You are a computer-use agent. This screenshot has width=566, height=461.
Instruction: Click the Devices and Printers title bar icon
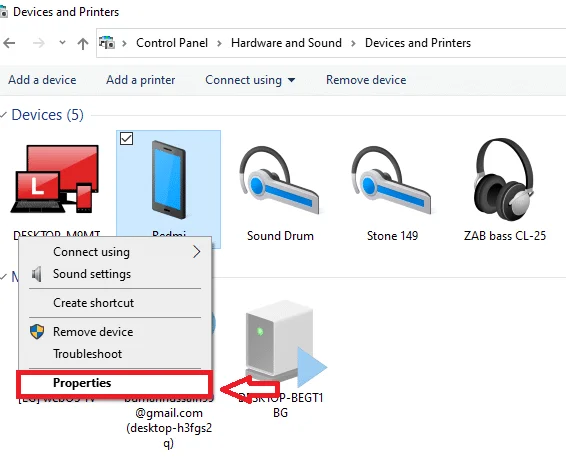3,12
